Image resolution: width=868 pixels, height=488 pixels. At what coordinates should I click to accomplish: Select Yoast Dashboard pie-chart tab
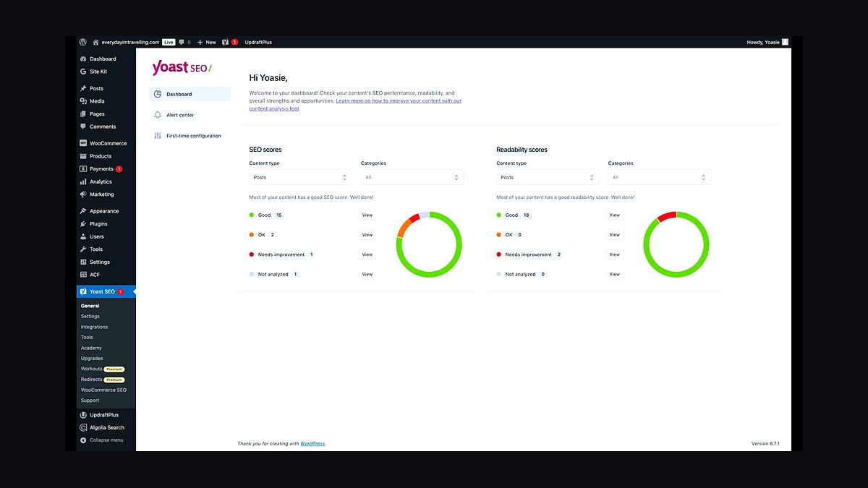tap(190, 94)
